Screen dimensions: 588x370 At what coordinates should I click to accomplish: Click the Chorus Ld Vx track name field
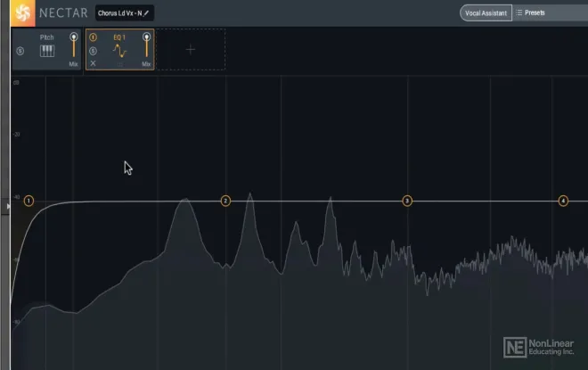click(x=119, y=12)
